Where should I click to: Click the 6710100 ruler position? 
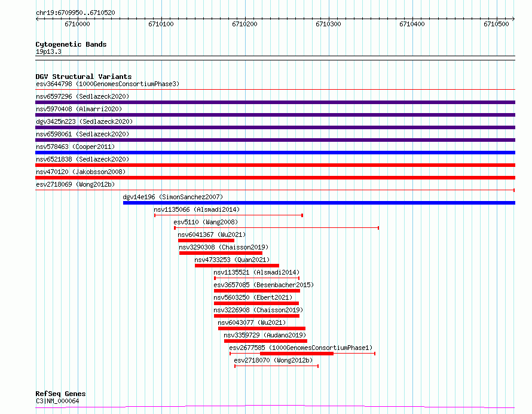161,24
